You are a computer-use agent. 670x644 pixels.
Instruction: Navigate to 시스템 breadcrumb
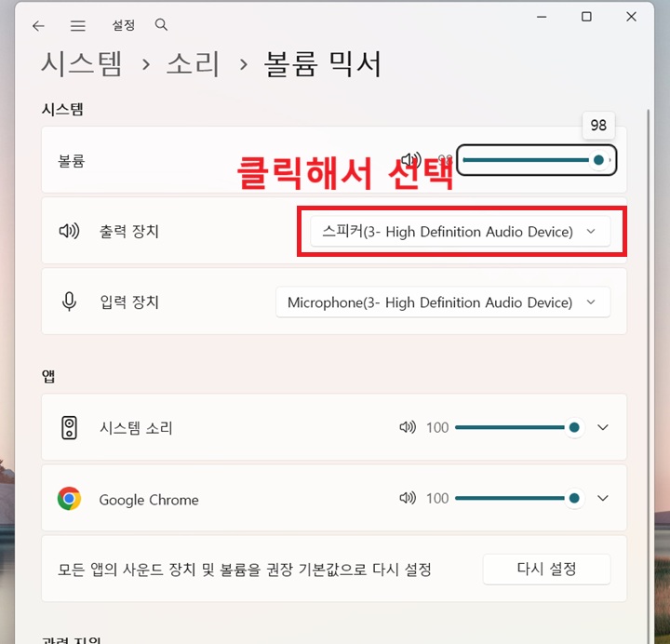pyautogui.click(x=82, y=64)
